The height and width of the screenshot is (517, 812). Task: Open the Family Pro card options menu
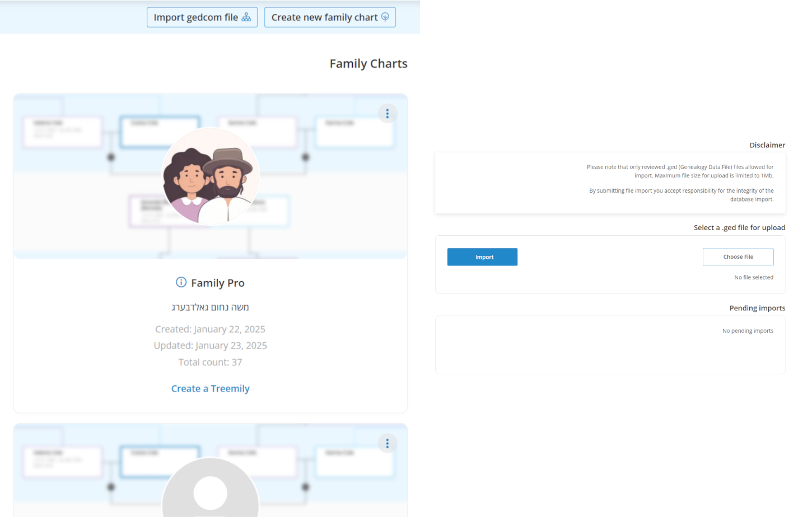pos(388,114)
